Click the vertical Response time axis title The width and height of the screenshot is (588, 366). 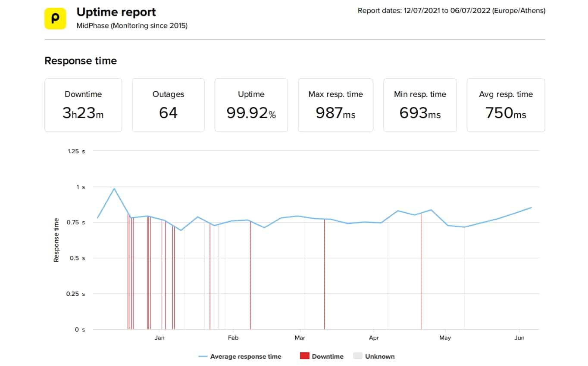pyautogui.click(x=56, y=240)
